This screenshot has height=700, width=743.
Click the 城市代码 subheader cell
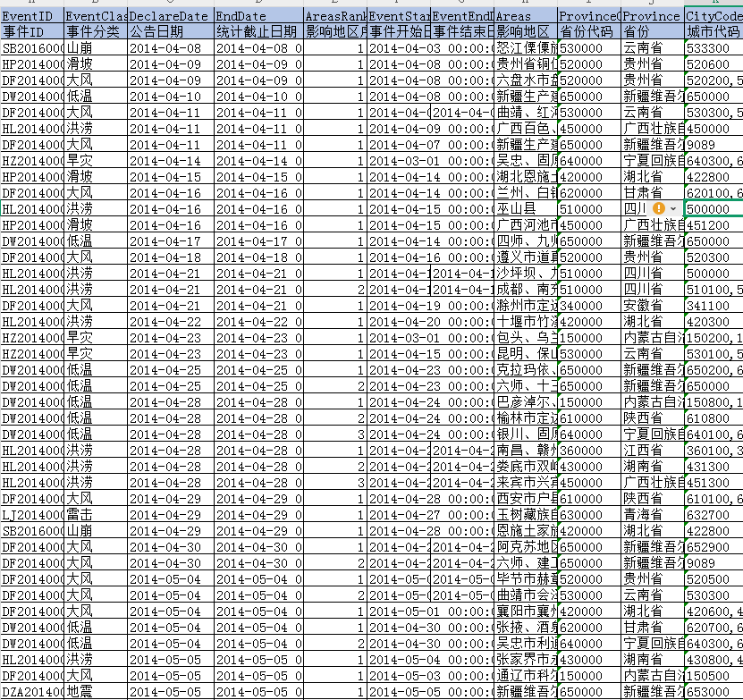(713, 31)
